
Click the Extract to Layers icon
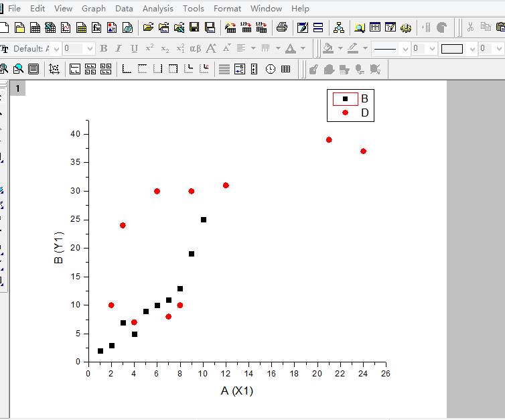click(x=75, y=69)
